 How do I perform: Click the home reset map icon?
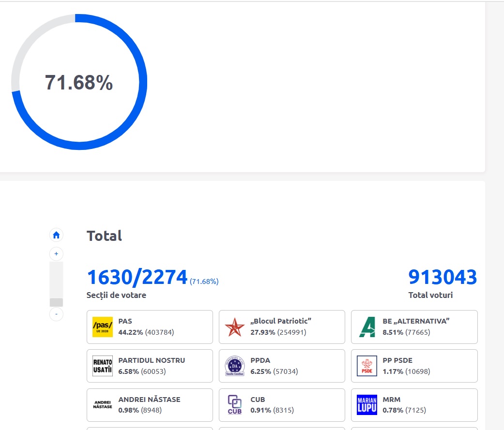click(x=56, y=236)
